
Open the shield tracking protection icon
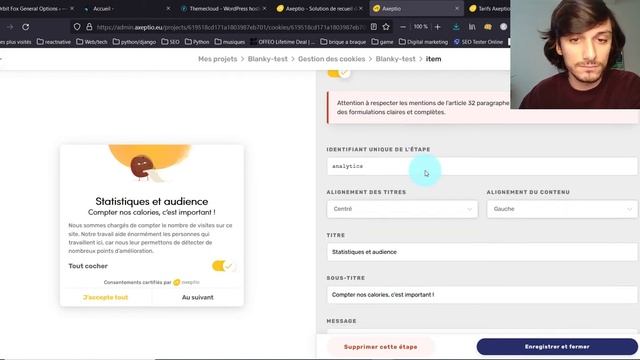77,27
